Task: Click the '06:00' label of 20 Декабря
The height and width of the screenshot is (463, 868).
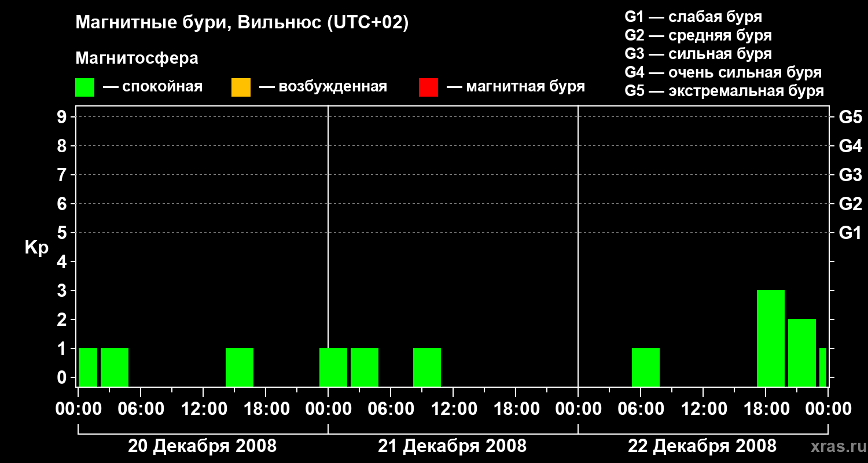Action: pyautogui.click(x=141, y=409)
